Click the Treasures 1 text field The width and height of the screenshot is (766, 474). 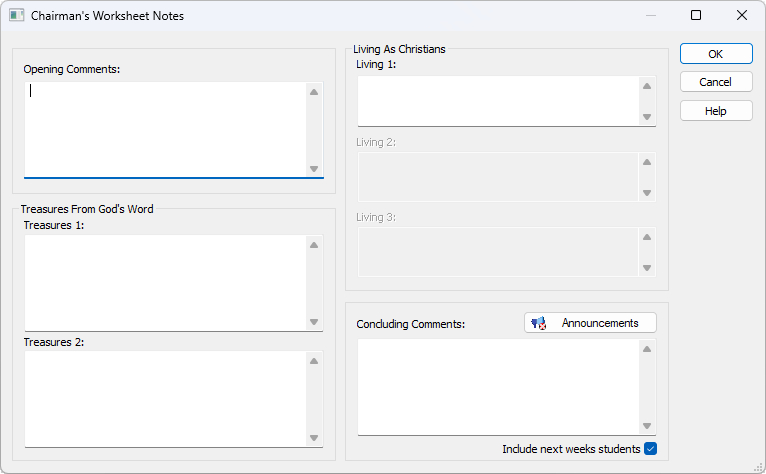[165, 282]
